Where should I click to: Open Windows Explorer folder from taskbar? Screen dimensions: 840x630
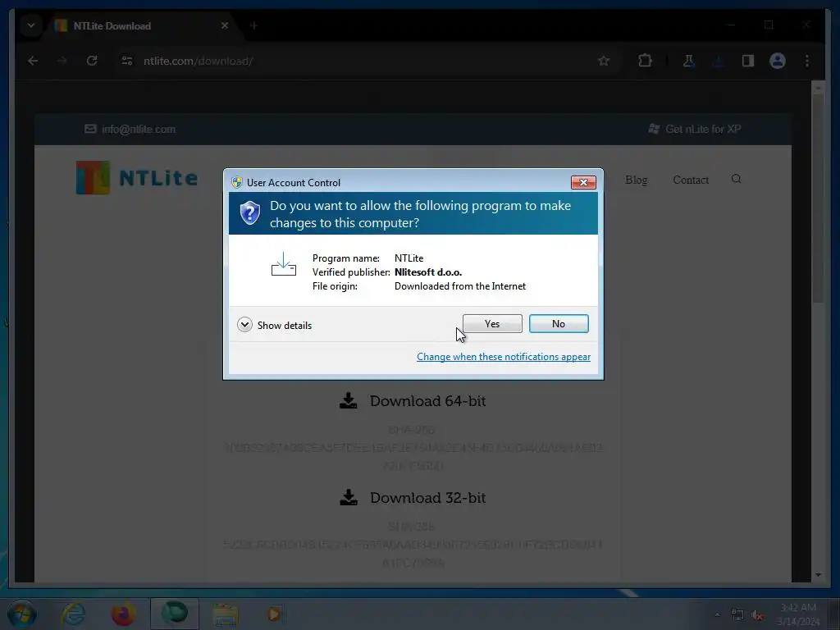pos(225,615)
